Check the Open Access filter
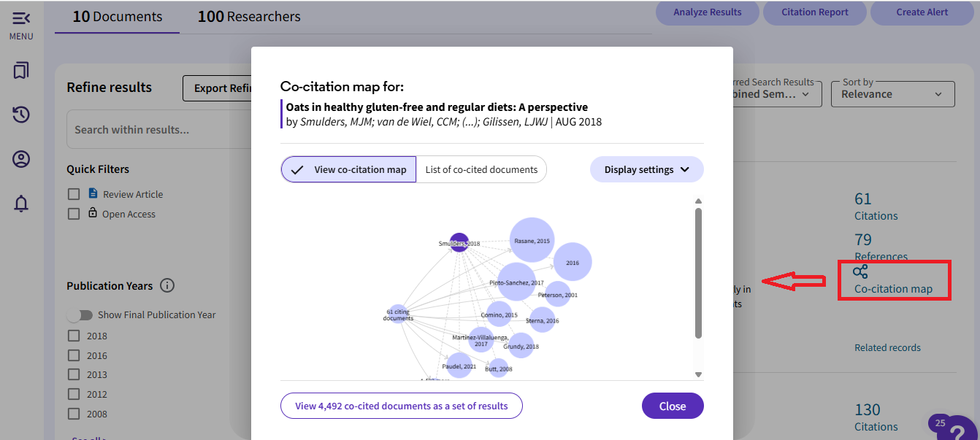The height and width of the screenshot is (440, 980). point(74,214)
